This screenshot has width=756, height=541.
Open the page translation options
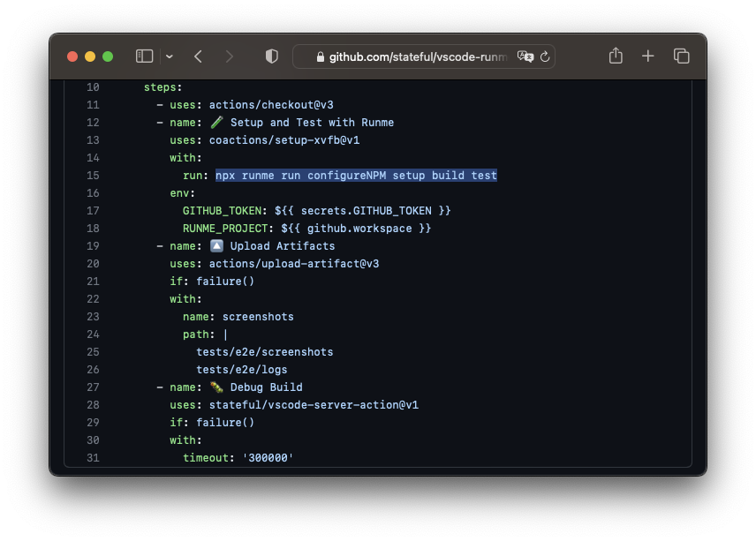pos(525,56)
